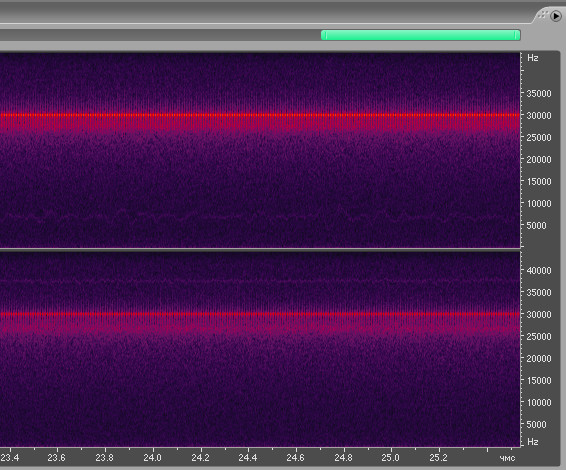Click 15000 on lower channel frequency scale
Viewport: 566px width, 470px height.
[x=539, y=380]
